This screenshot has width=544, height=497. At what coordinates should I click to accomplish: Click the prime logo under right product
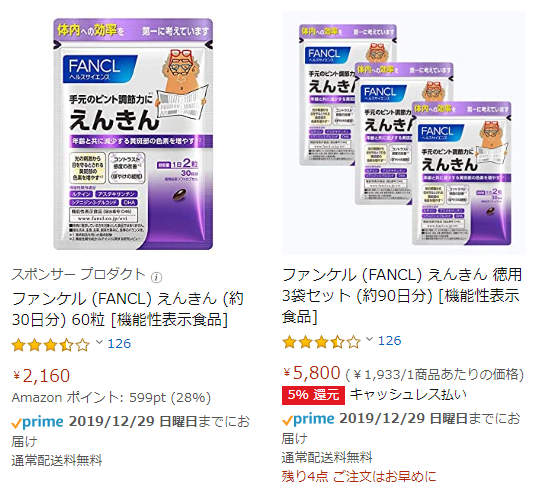(x=308, y=419)
